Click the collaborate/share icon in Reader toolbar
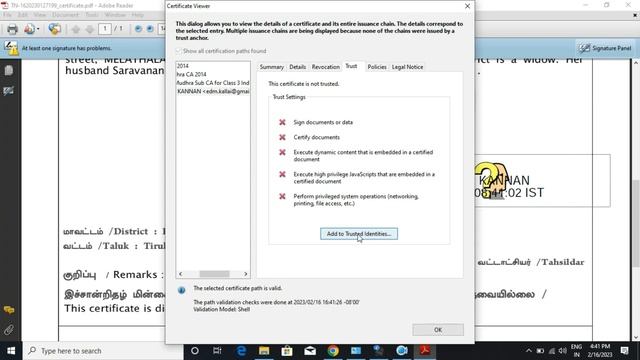Image resolution: width=640 pixels, height=360 pixels. click(x=54, y=29)
